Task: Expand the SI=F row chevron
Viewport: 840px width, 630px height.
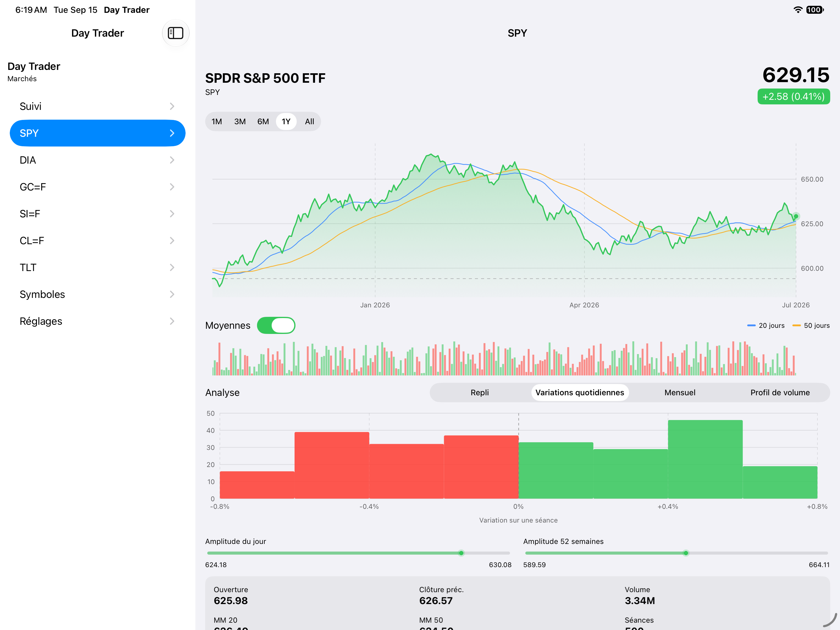Action: (x=172, y=214)
